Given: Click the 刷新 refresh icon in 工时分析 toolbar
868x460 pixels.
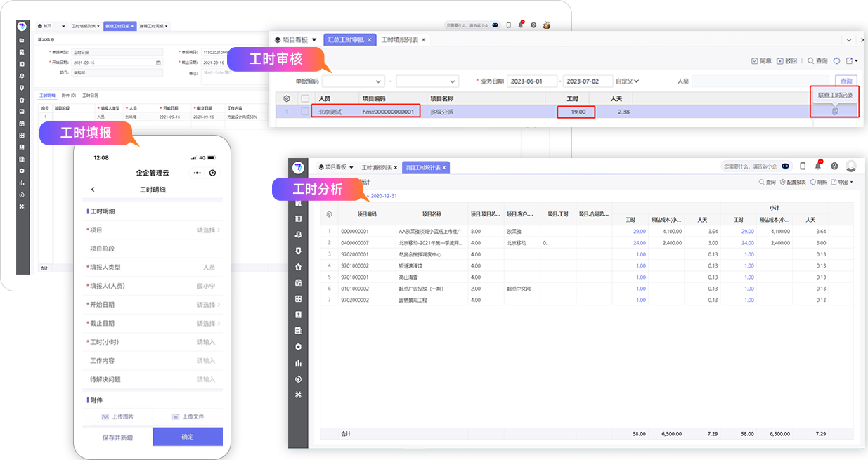Looking at the screenshot, I should coord(813,182).
